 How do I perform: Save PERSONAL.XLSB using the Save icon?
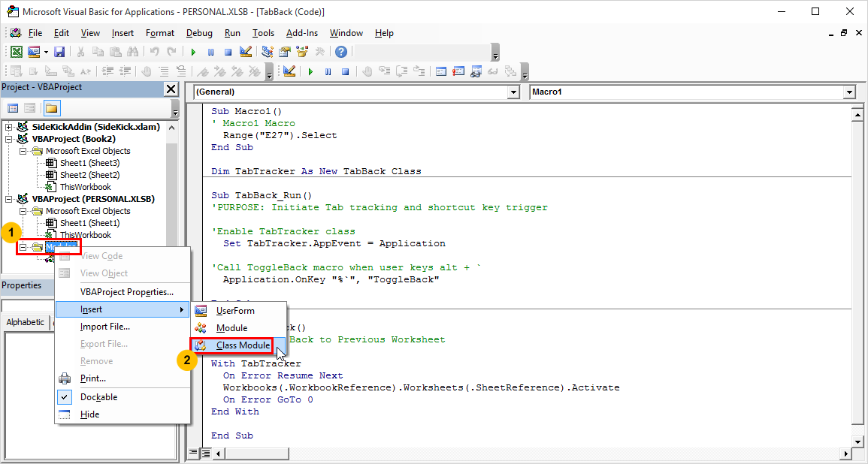point(59,51)
